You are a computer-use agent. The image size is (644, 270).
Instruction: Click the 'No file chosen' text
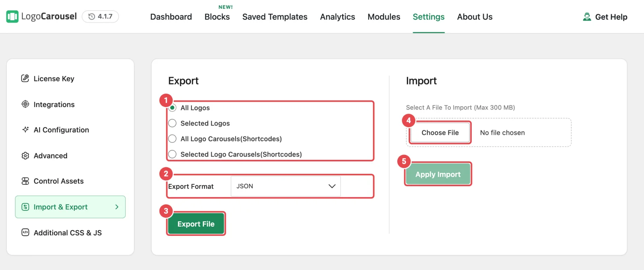[502, 133]
